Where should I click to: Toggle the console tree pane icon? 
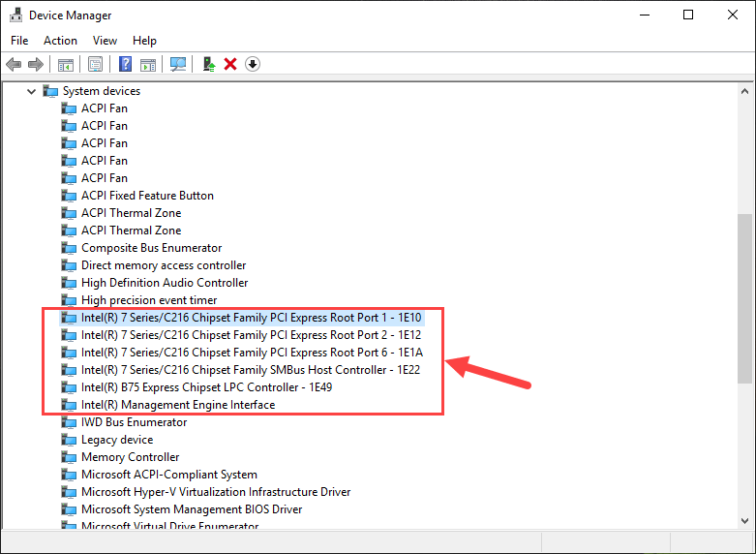click(x=66, y=64)
